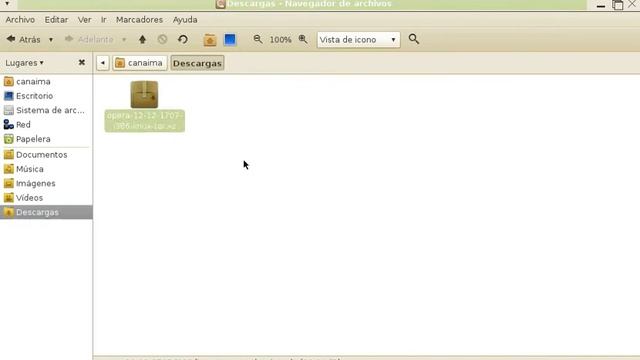Minimize the file browser window
Image resolution: width=640 pixels, height=360 pixels.
(601, 5)
